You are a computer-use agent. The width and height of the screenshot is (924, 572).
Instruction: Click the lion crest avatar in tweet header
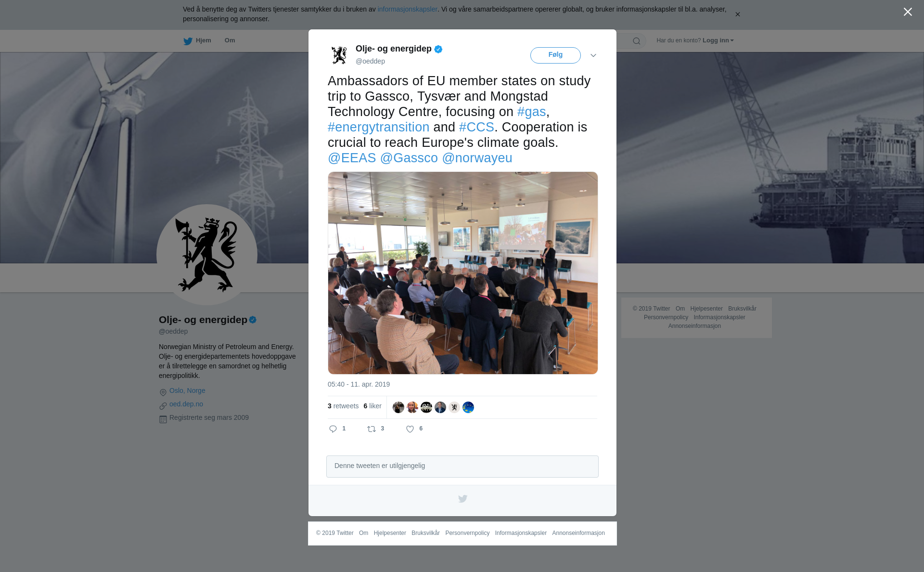point(339,55)
